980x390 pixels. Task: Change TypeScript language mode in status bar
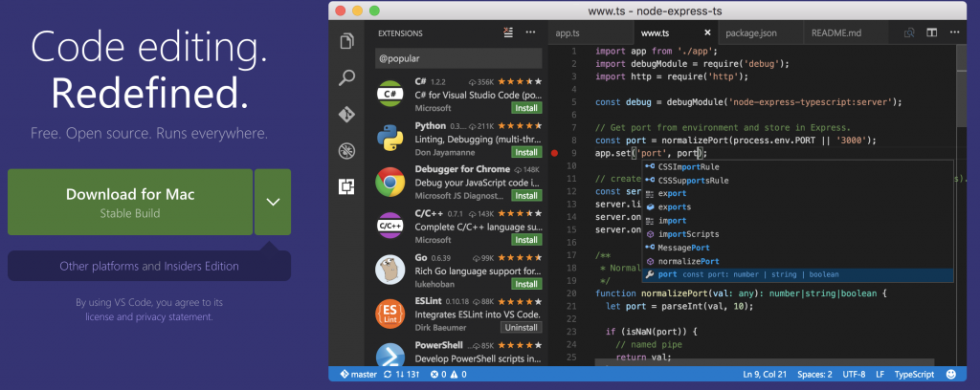(x=914, y=375)
